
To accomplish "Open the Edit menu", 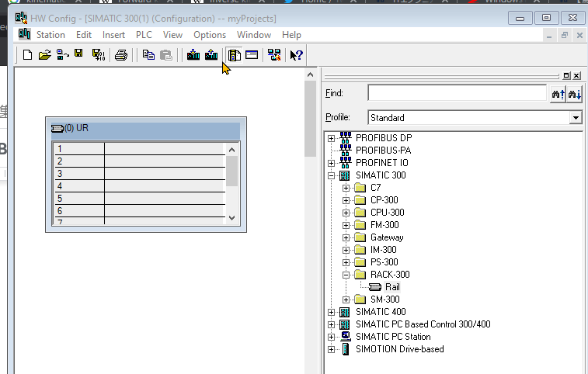I will click(x=84, y=35).
